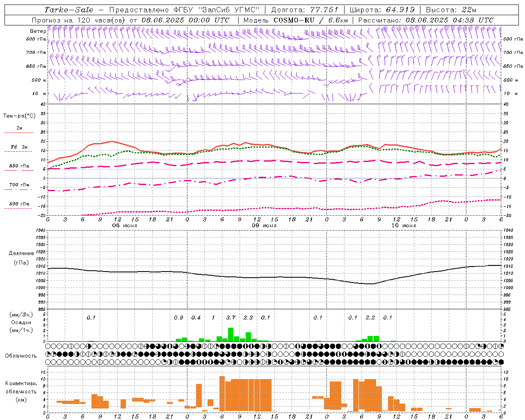This screenshot has height=420, width=525.
Task: Click the Ветер panel label
Action: click(x=38, y=31)
